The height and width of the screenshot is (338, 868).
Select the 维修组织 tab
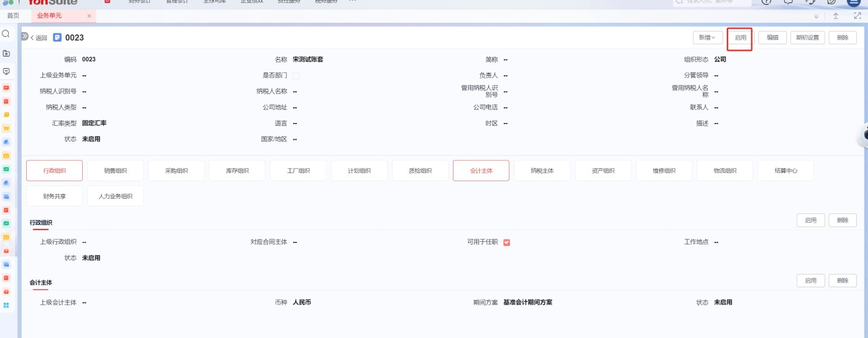coord(664,171)
